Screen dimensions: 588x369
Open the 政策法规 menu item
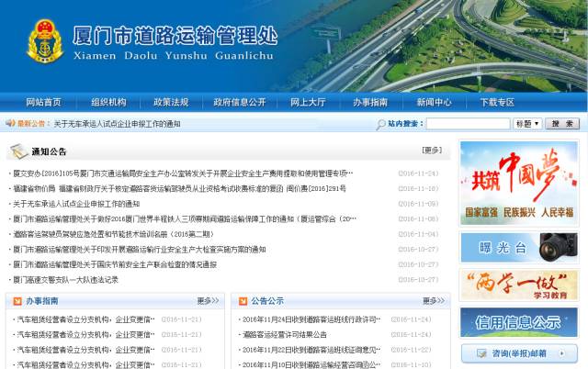pos(171,102)
